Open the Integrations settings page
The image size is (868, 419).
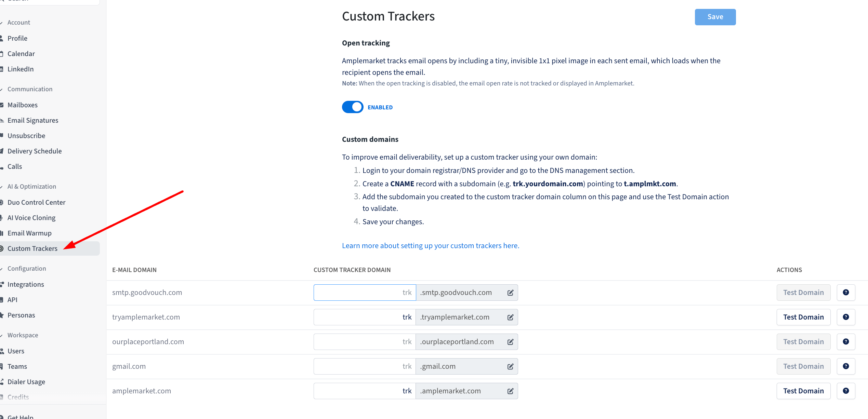click(x=26, y=284)
